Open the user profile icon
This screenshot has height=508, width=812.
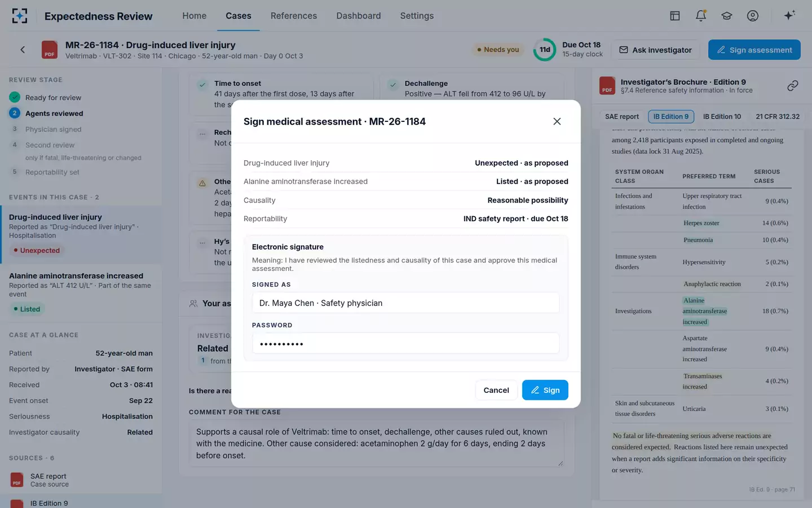[753, 16]
